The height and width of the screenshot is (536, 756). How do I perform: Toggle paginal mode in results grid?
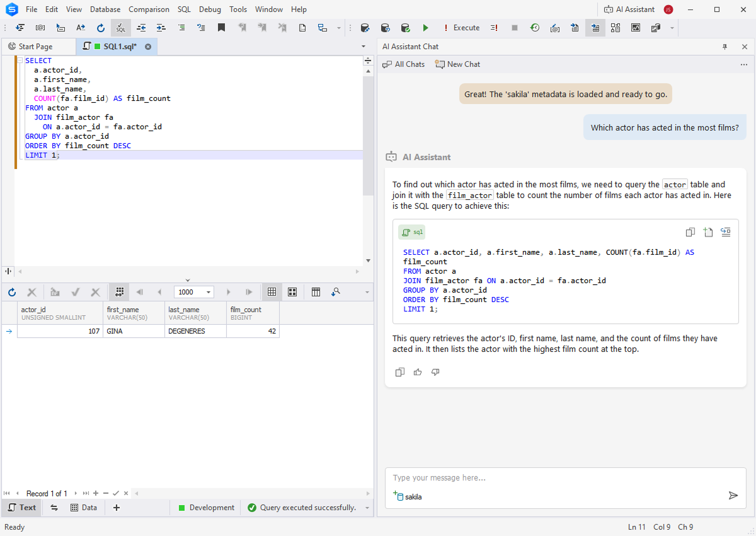[118, 292]
